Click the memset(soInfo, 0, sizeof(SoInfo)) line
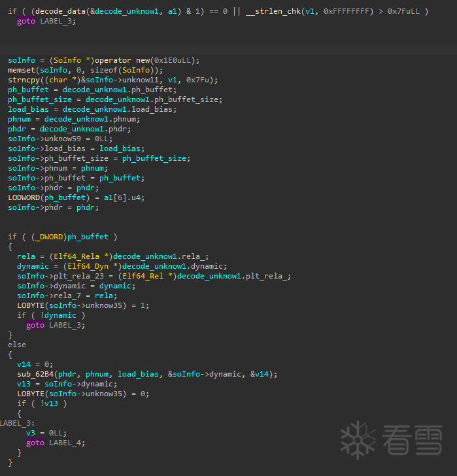The height and width of the screenshot is (476, 457). [x=85, y=70]
